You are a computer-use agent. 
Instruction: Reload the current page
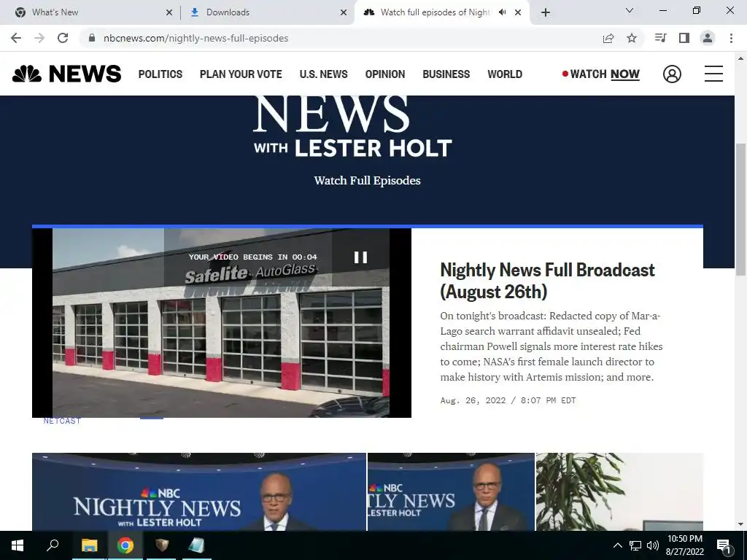[x=63, y=38]
